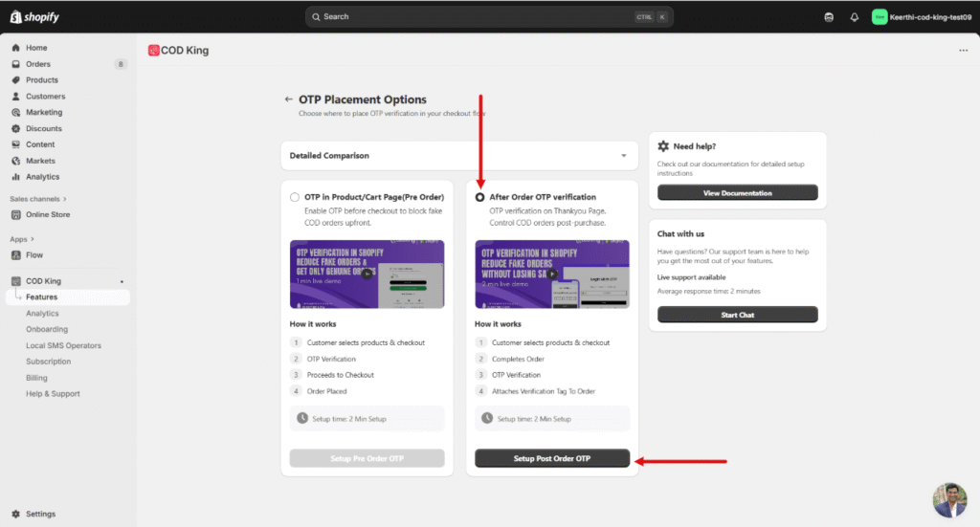Open the notifications bell icon
The width and height of the screenshot is (980, 527).
coord(854,16)
